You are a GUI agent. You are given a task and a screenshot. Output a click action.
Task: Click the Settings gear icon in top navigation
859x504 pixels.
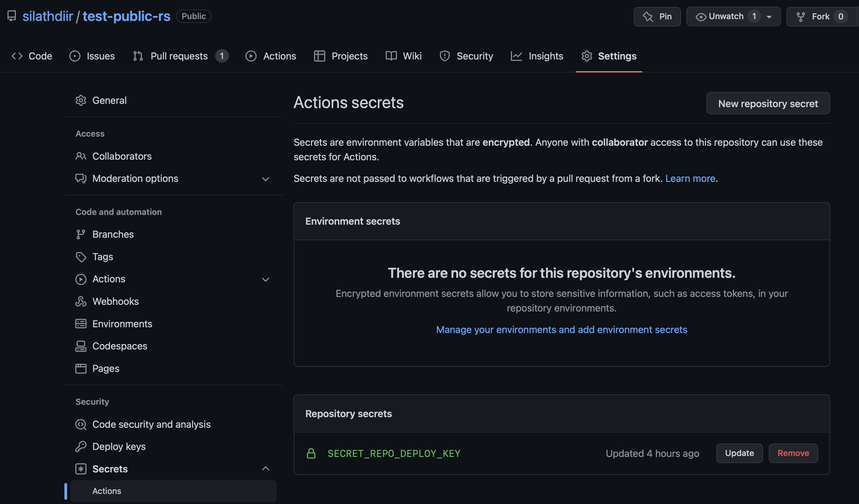587,56
